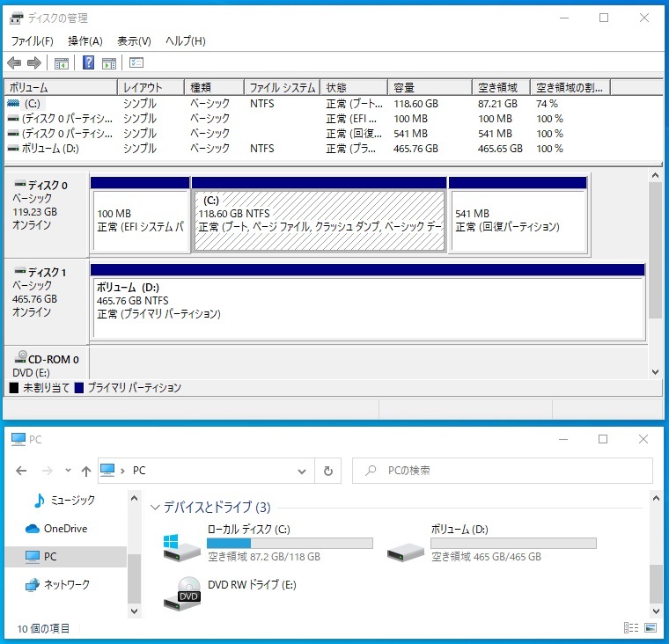
Task: Open the ヘルプ(H) menu
Action: coord(186,41)
